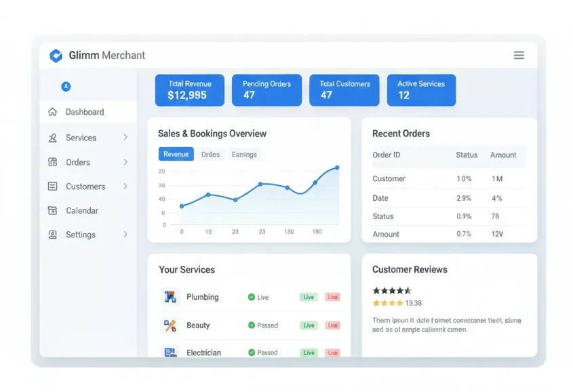Click the Settings sidebar icon

53,235
